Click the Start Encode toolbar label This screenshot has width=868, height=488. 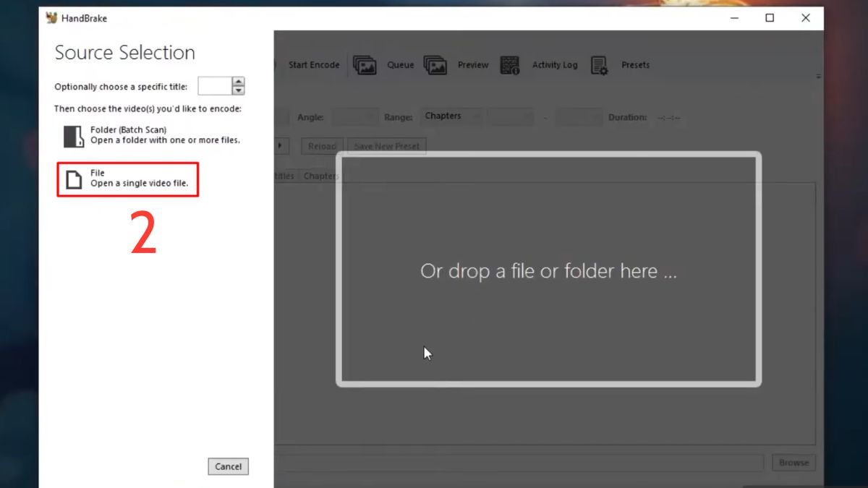314,65
